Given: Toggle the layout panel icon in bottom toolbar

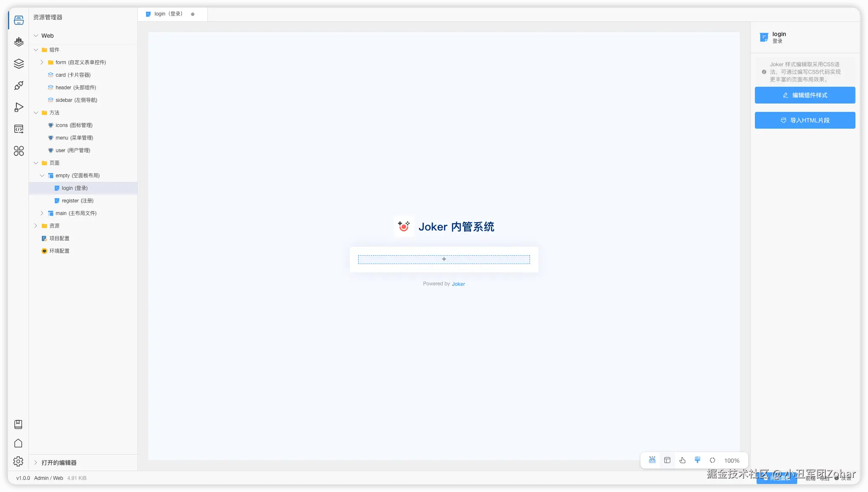Looking at the screenshot, I should point(667,460).
